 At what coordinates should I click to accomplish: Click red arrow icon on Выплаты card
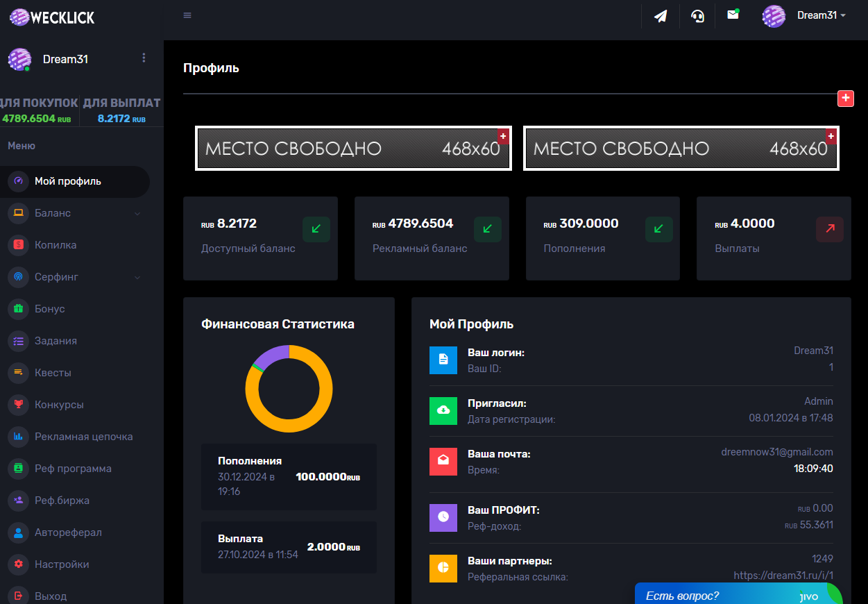[829, 228]
